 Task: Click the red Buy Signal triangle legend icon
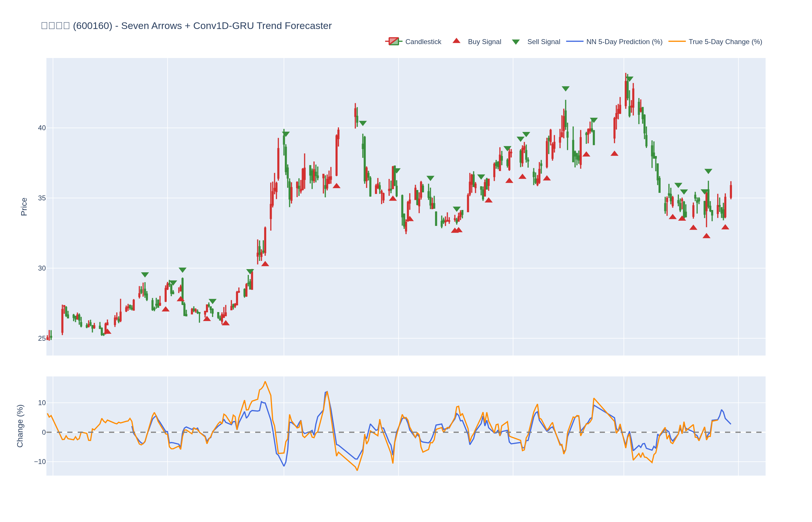[456, 41]
